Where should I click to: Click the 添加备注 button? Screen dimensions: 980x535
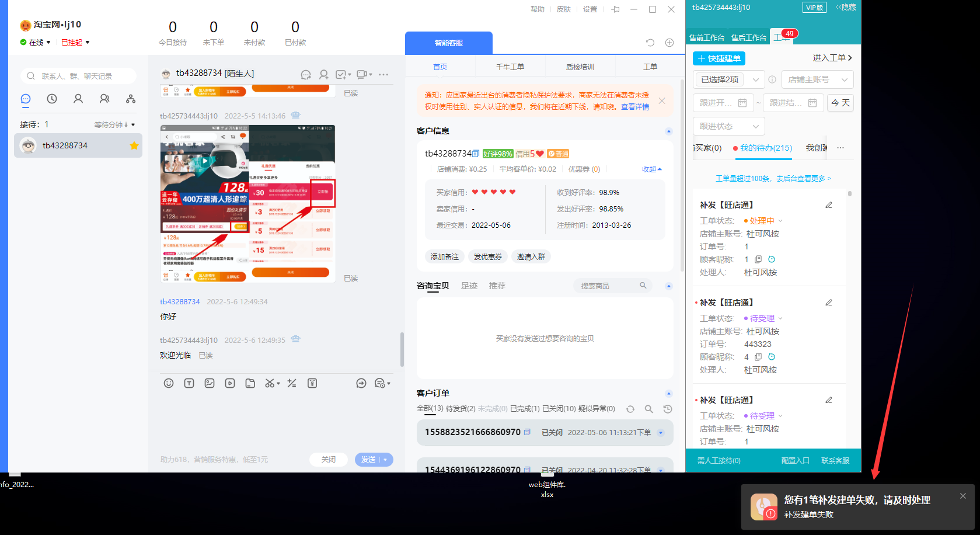pos(445,257)
